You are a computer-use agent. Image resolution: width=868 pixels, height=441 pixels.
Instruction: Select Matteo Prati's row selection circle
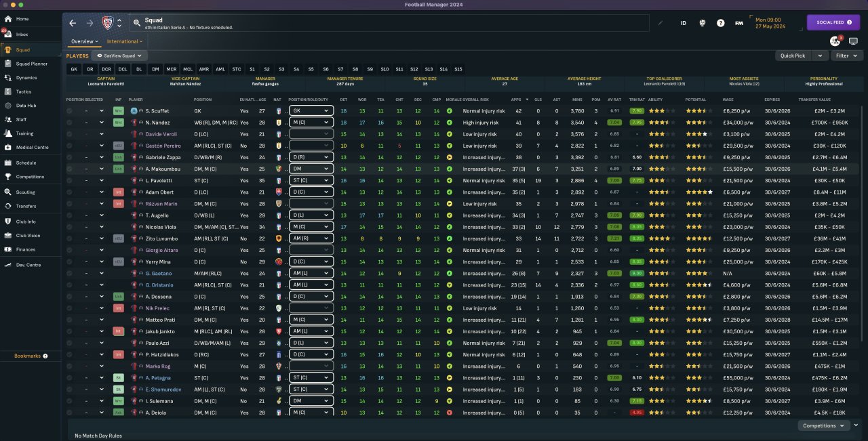click(70, 320)
